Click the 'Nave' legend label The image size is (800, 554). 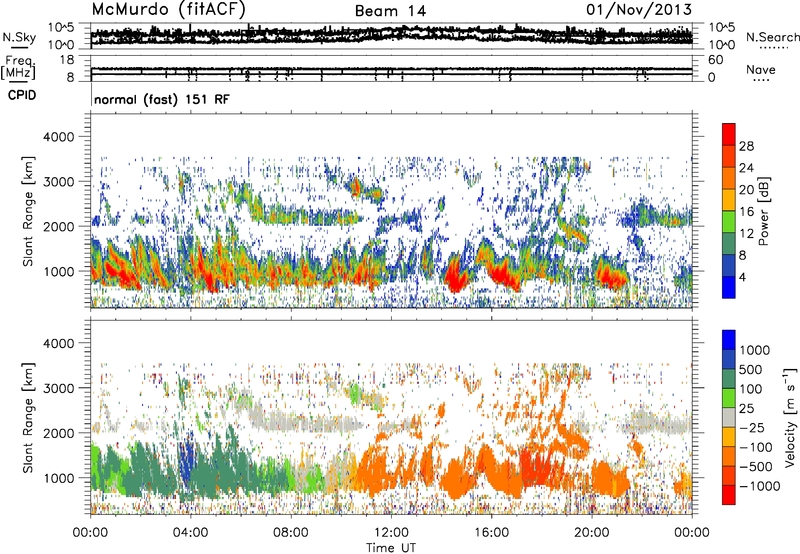coord(761,69)
